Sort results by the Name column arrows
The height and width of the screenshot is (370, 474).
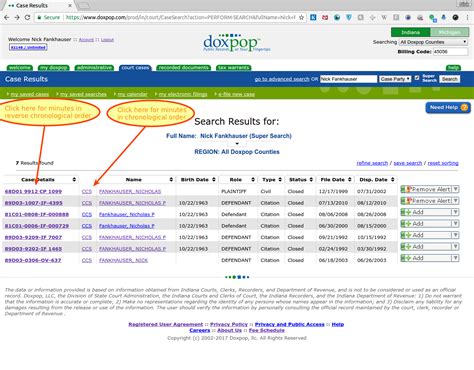click(x=171, y=179)
